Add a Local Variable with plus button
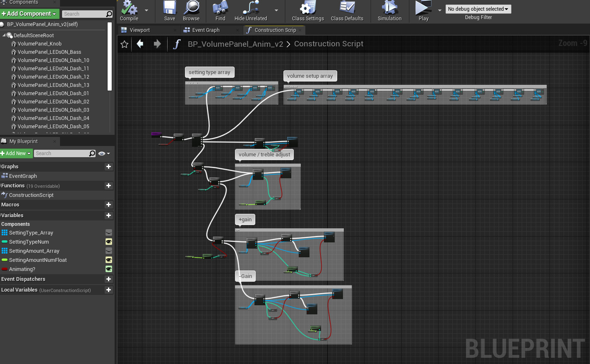 coord(109,290)
